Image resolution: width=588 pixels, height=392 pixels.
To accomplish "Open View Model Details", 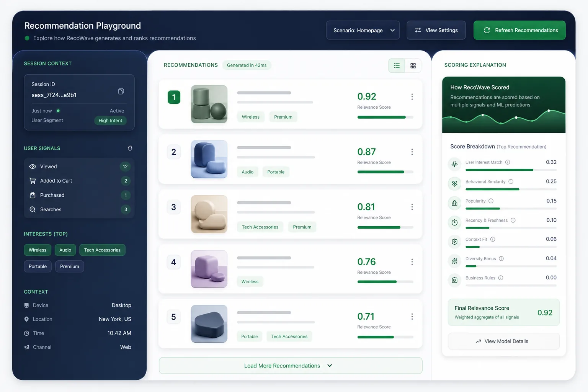I will click(x=503, y=341).
